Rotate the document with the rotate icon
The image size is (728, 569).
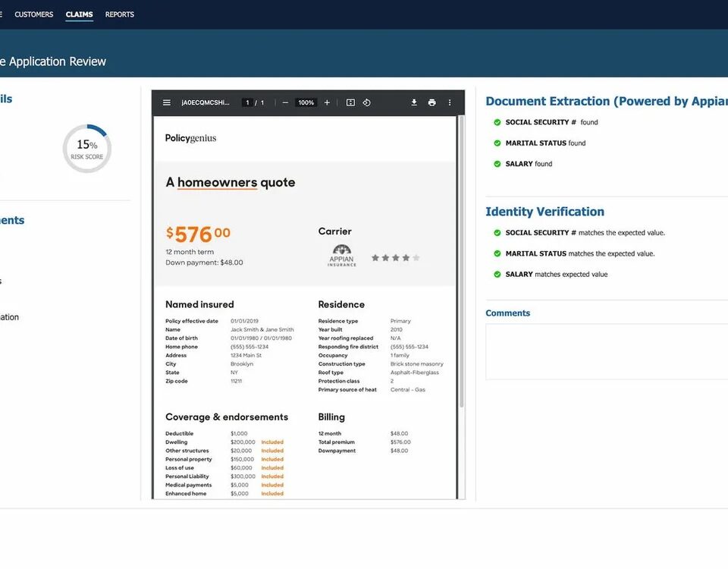pos(366,102)
